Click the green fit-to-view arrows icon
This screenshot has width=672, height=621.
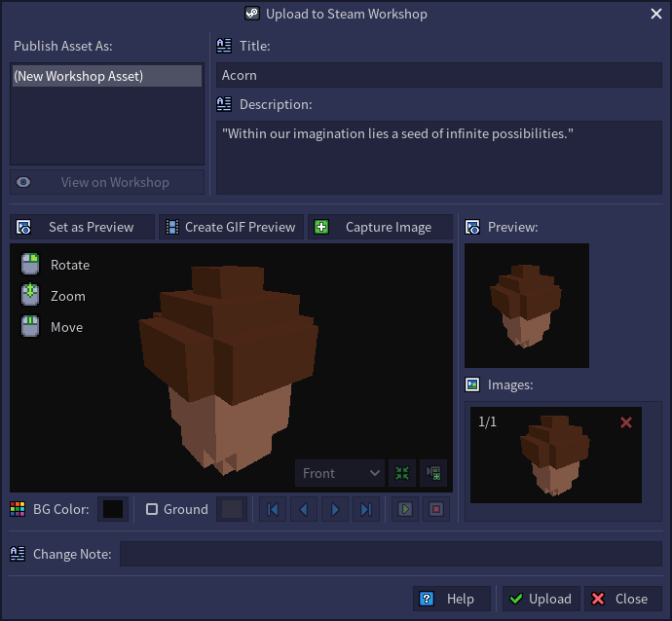401,473
